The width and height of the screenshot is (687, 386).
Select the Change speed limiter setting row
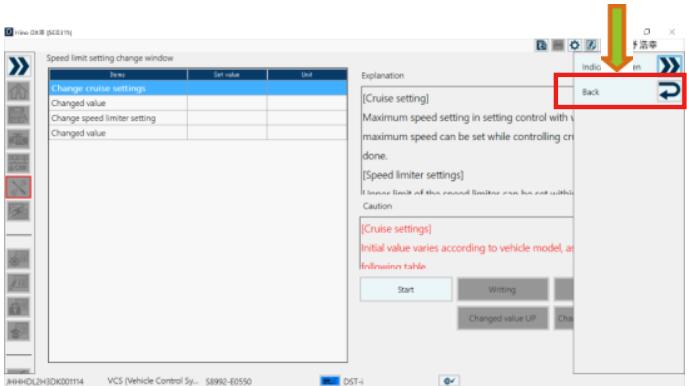click(x=198, y=118)
